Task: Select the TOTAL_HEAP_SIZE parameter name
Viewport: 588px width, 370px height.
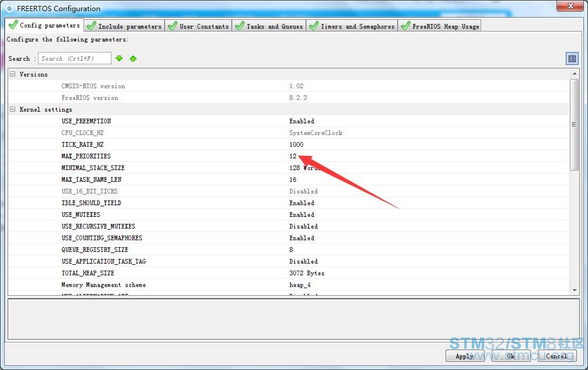Action: [x=88, y=273]
